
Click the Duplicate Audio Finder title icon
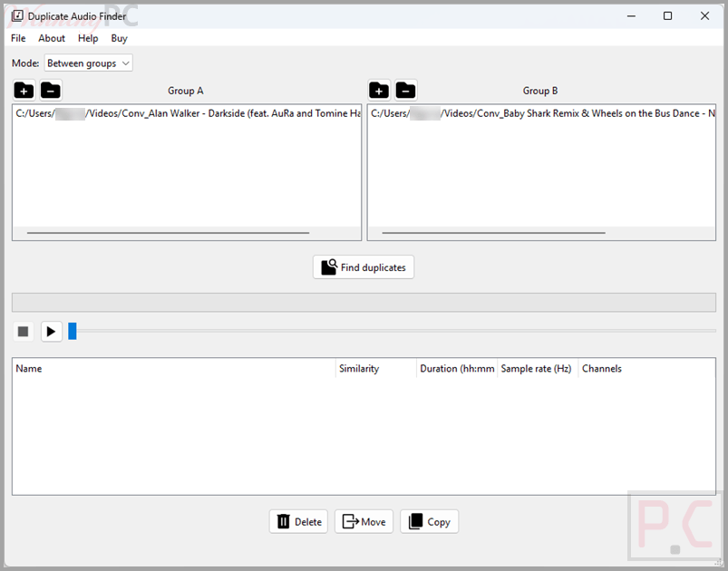(17, 15)
